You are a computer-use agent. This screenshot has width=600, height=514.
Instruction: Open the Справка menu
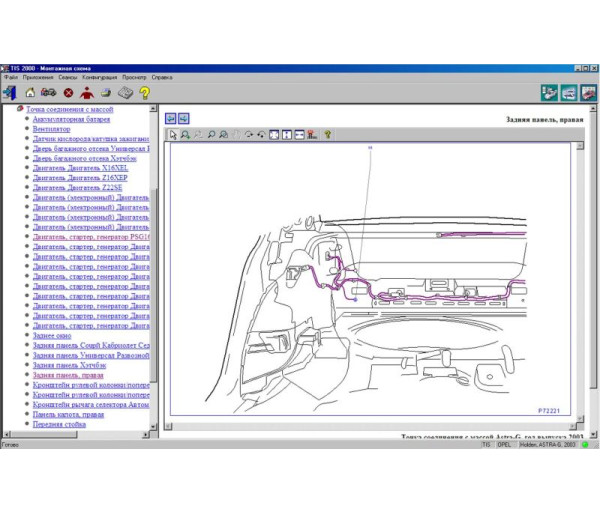click(162, 76)
